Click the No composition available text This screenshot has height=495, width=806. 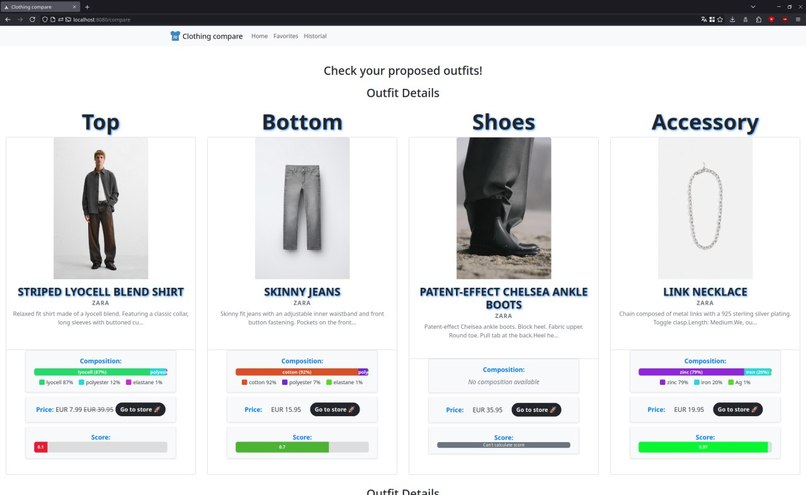pos(504,382)
